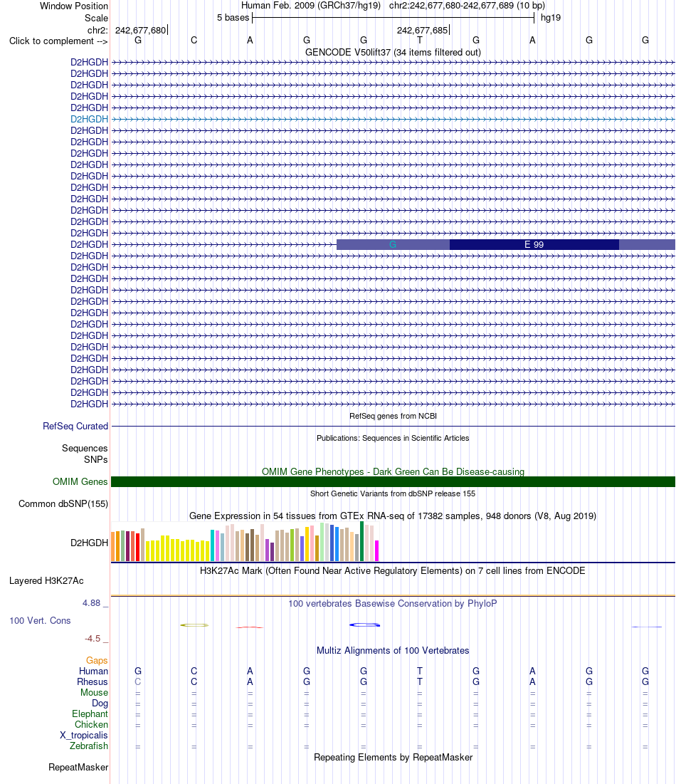
Task: Select the C base in the complement sequence row
Action: [194, 41]
